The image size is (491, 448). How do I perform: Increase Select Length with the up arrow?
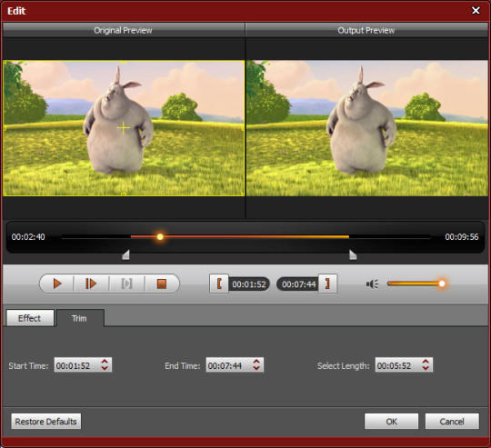[426, 362]
